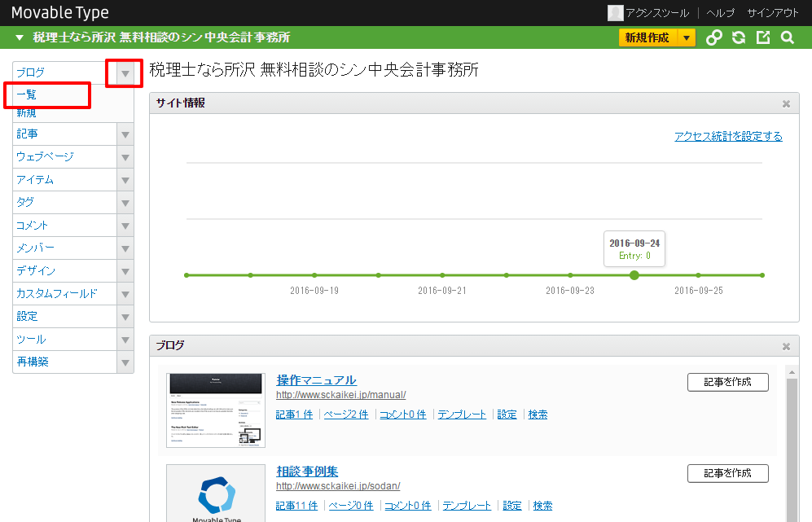The height and width of the screenshot is (522, 812).
Task: Click the 相談事例集 Movable Type thumbnail
Action: coord(216,493)
